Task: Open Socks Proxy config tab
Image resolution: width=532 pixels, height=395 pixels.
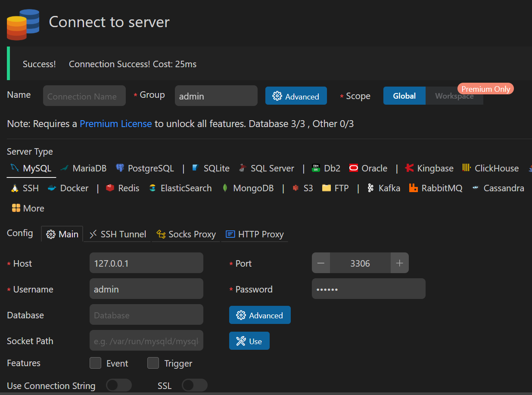Action: pos(186,234)
